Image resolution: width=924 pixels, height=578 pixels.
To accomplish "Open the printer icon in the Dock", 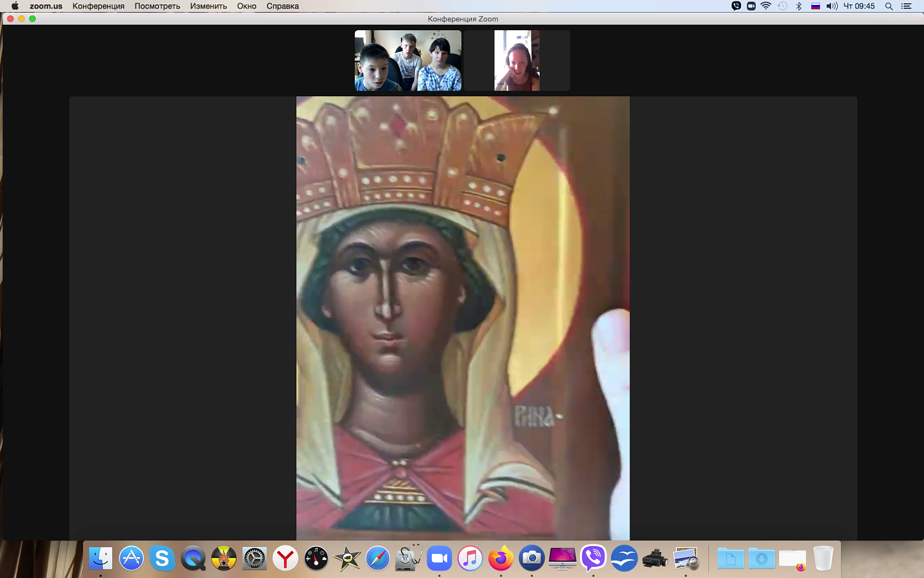I will [x=655, y=558].
